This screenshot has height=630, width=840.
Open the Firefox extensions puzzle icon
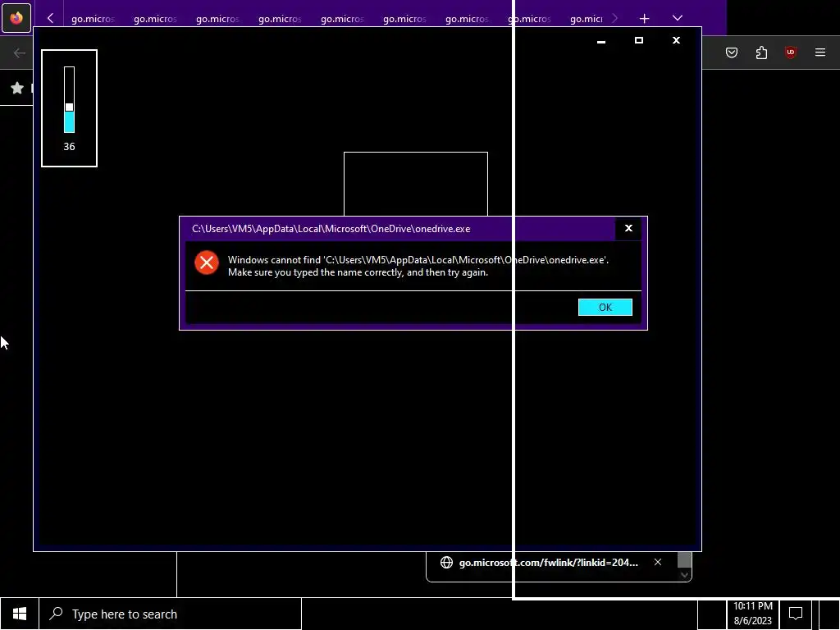(x=761, y=52)
